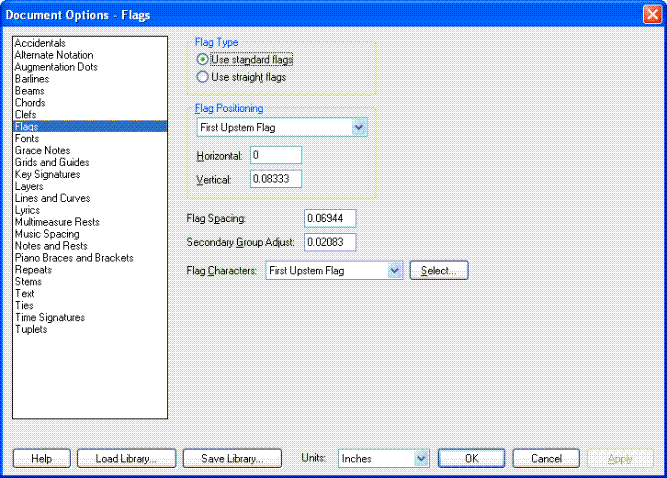This screenshot has width=667, height=478.
Task: Open the Beams category
Action: click(30, 91)
